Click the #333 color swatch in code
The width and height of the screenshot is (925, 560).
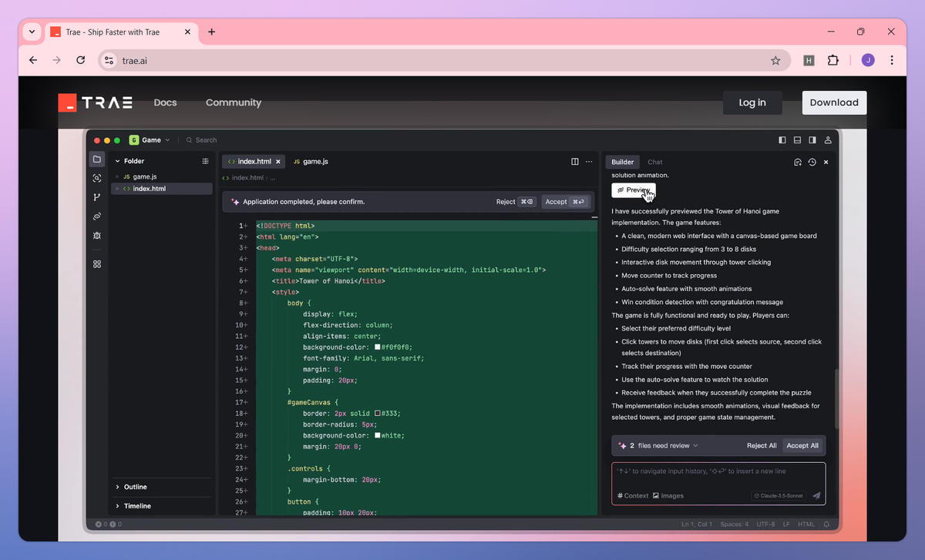(378, 413)
